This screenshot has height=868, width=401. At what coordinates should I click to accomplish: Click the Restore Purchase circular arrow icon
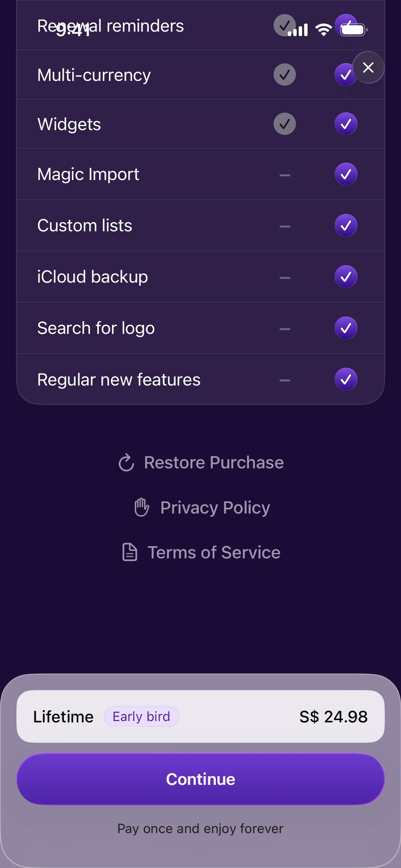(x=127, y=462)
